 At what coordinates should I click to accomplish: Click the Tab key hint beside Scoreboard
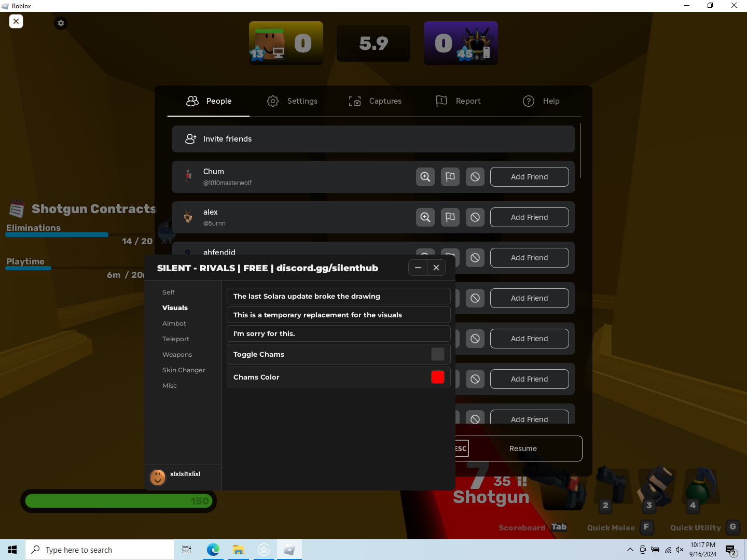(x=559, y=527)
